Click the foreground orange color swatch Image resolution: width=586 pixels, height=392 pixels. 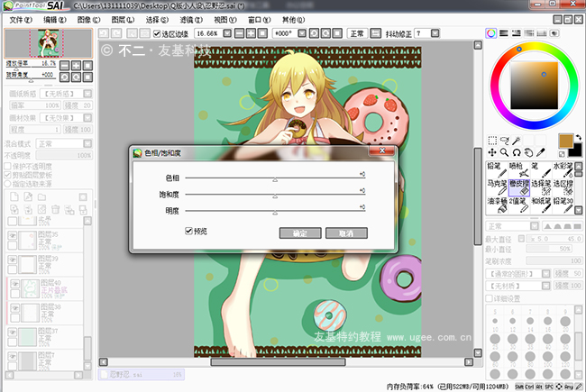point(566,141)
